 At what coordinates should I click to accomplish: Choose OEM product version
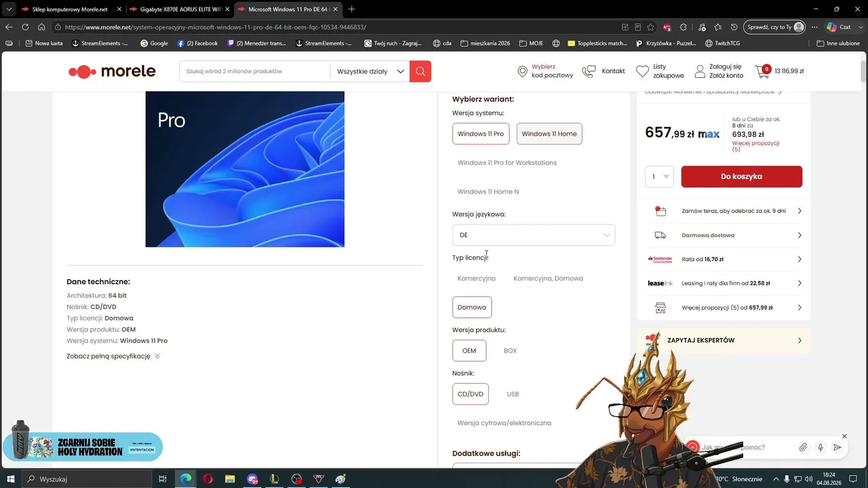pyautogui.click(x=469, y=350)
